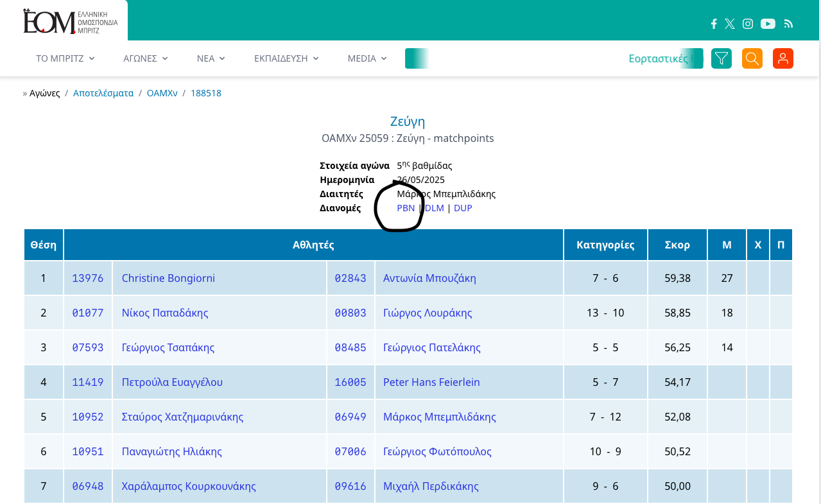Click the teal filter funnel icon
The height and width of the screenshot is (504, 821).
click(722, 58)
